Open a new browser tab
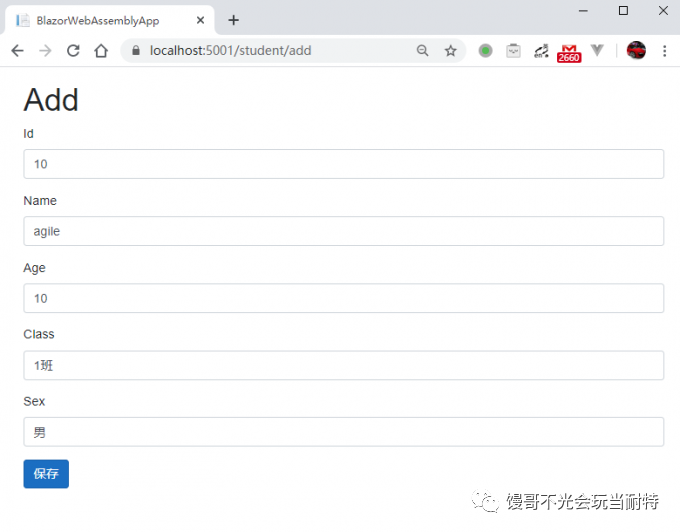 coord(234,20)
